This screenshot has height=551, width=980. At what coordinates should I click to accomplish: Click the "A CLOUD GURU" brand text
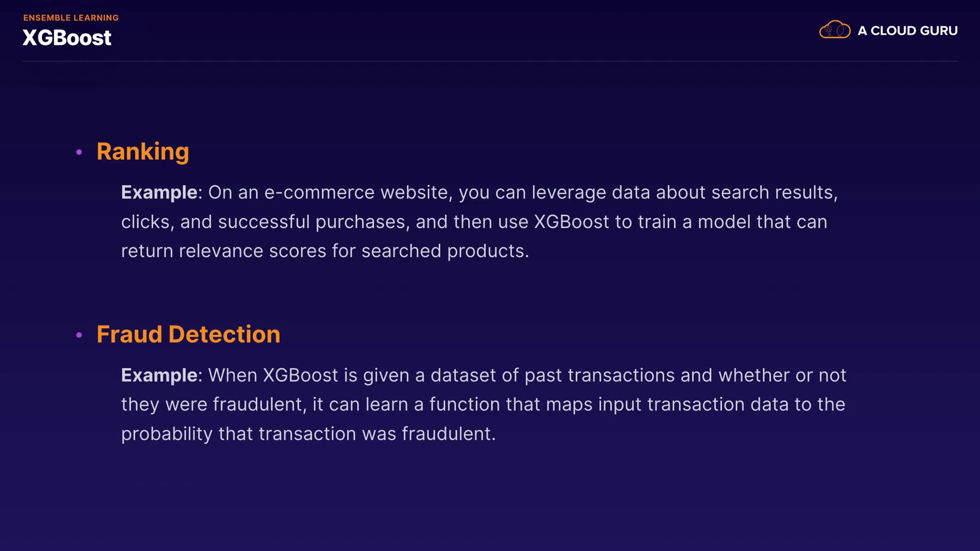pyautogui.click(x=908, y=31)
